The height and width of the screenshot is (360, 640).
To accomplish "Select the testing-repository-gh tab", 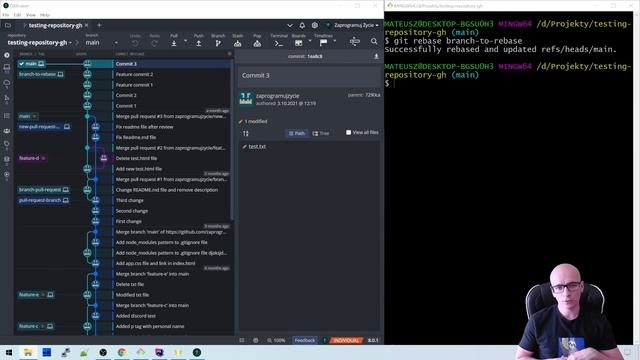I will 55,25.
